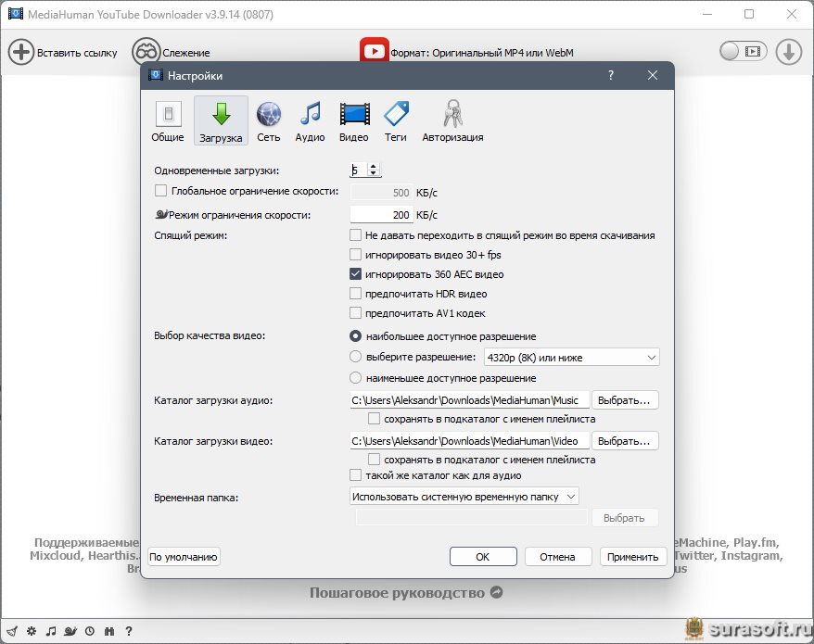Open the Теги settings tab

(396, 120)
